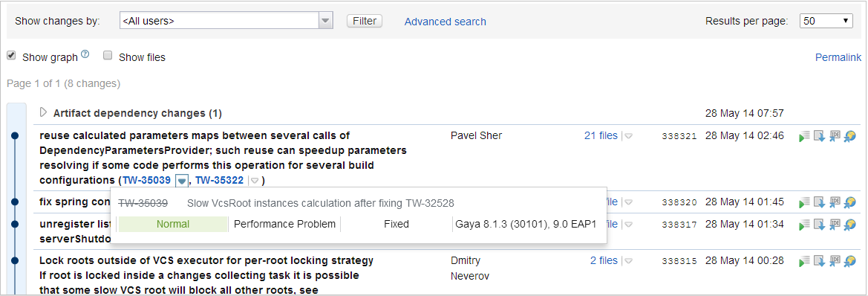The width and height of the screenshot is (868, 296).
Task: Open Results per page dropdown
Action: (826, 21)
